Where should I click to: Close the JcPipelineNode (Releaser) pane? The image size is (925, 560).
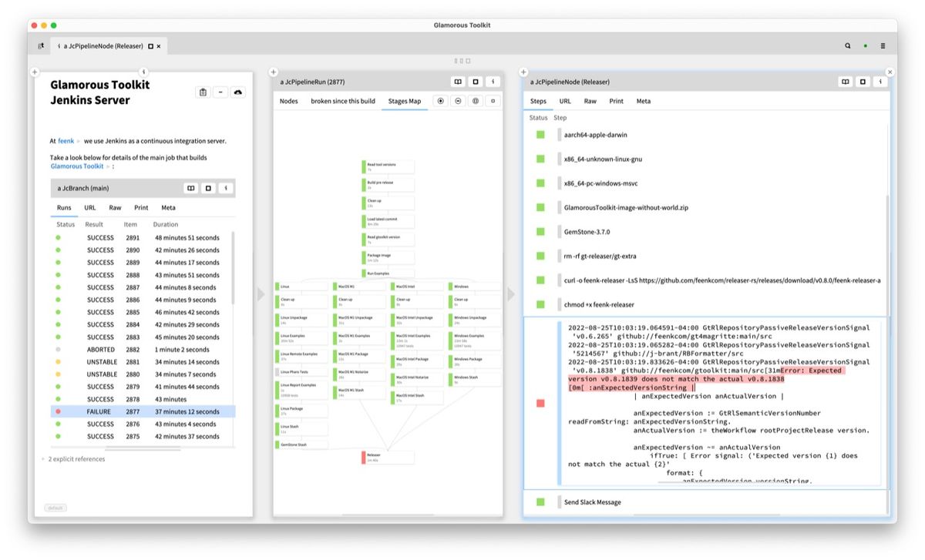click(890, 72)
